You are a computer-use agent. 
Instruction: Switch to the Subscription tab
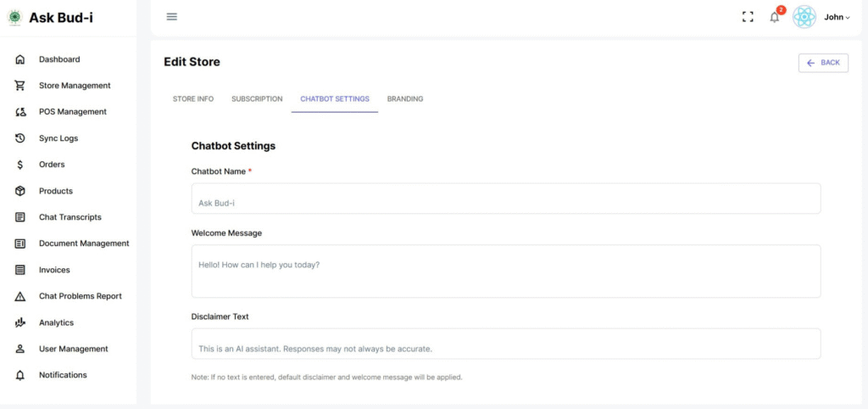[x=257, y=99]
